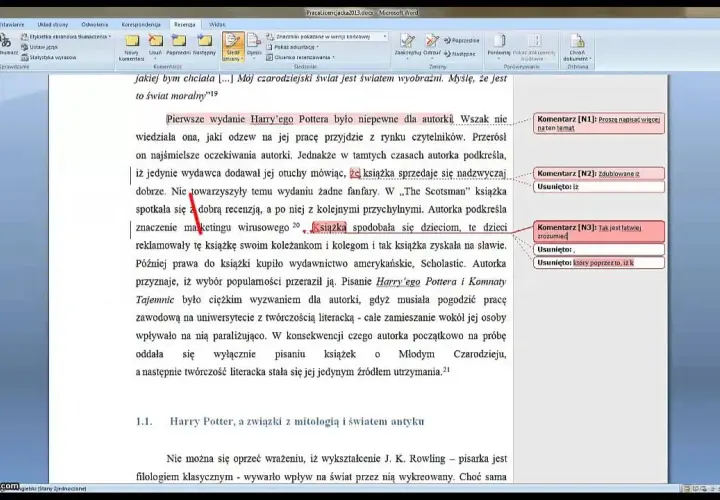Image resolution: width=720 pixels, height=500 pixels.
Task: Expand the Pokaż adiustację menu
Action: [293, 47]
